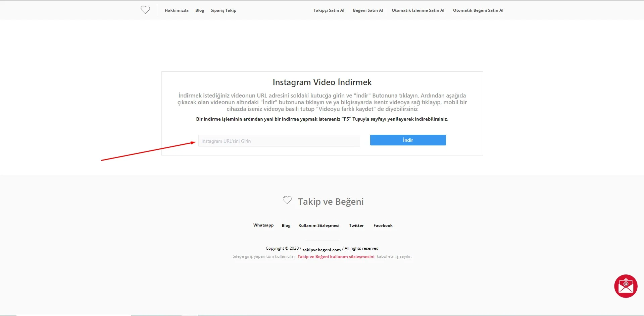Viewport: 644px width, 316px height.
Task: Open Takip ve Beğeni kullanım sözleşmesini link
Action: 336,257
